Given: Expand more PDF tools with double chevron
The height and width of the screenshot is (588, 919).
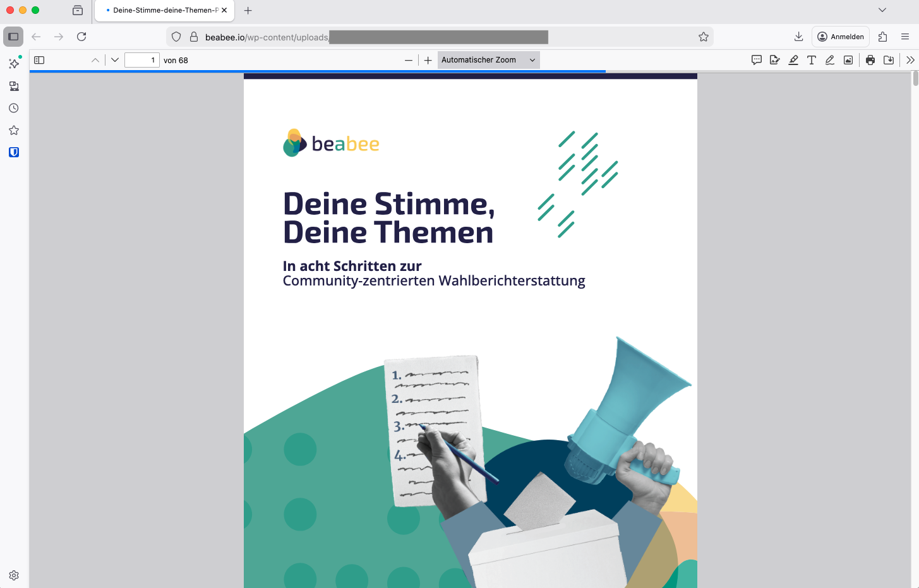Looking at the screenshot, I should pos(910,60).
